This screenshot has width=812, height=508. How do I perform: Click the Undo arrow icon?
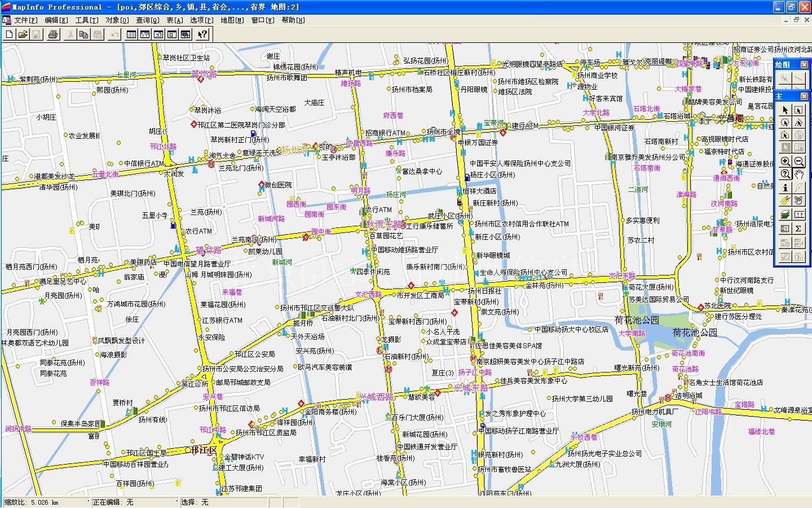(114, 34)
